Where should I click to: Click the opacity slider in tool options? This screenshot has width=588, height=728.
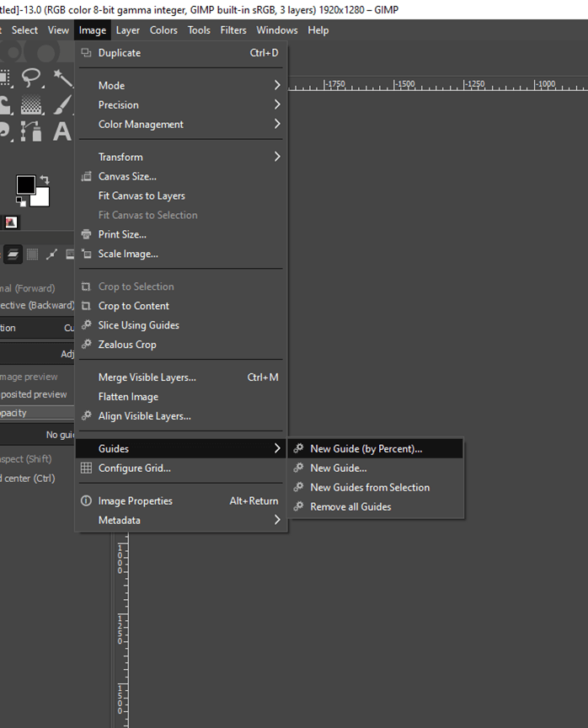(37, 413)
